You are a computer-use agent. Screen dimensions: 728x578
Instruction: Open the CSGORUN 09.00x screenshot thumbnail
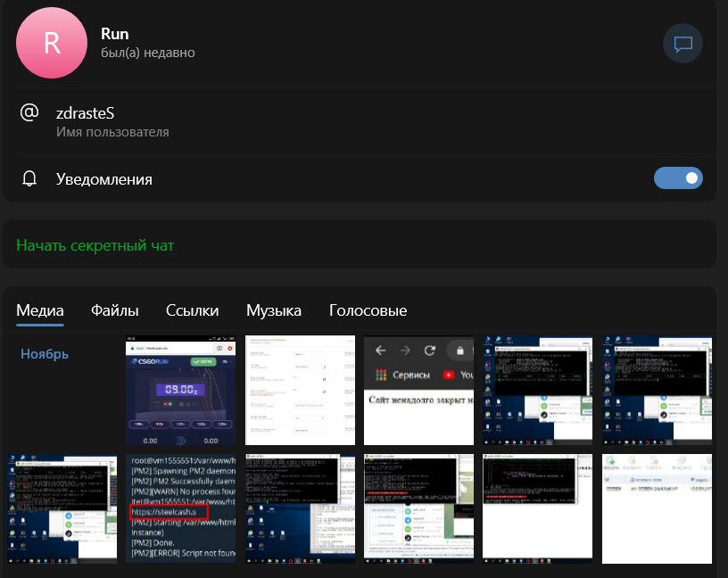[180, 391]
